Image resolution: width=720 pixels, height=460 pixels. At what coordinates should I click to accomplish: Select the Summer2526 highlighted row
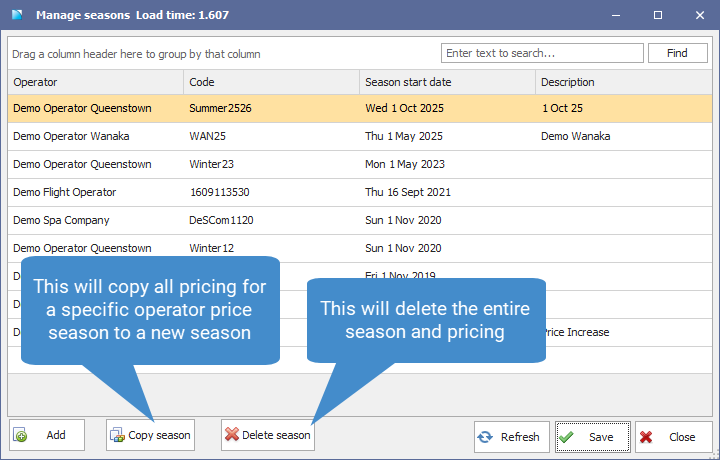click(x=360, y=108)
